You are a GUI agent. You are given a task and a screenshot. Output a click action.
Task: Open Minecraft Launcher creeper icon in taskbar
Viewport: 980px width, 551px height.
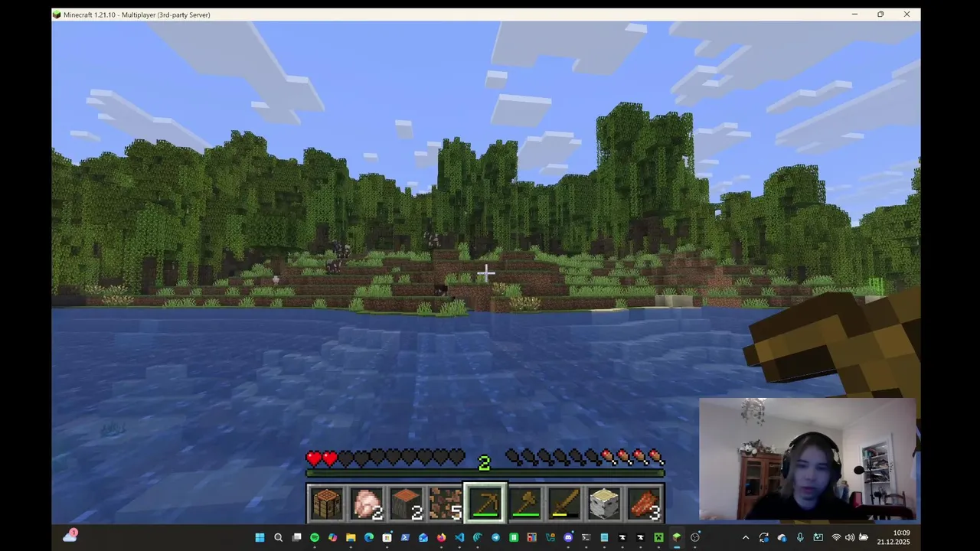click(658, 537)
